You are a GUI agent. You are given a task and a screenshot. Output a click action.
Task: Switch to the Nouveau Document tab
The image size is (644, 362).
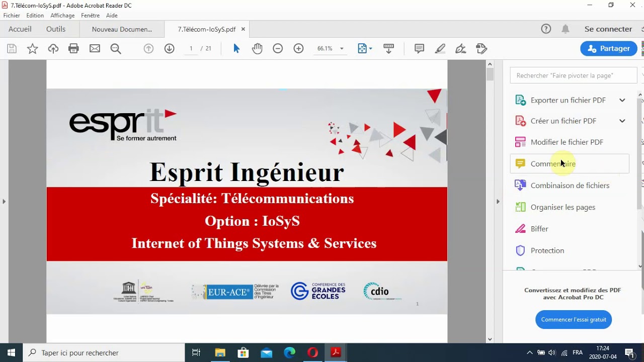click(122, 29)
